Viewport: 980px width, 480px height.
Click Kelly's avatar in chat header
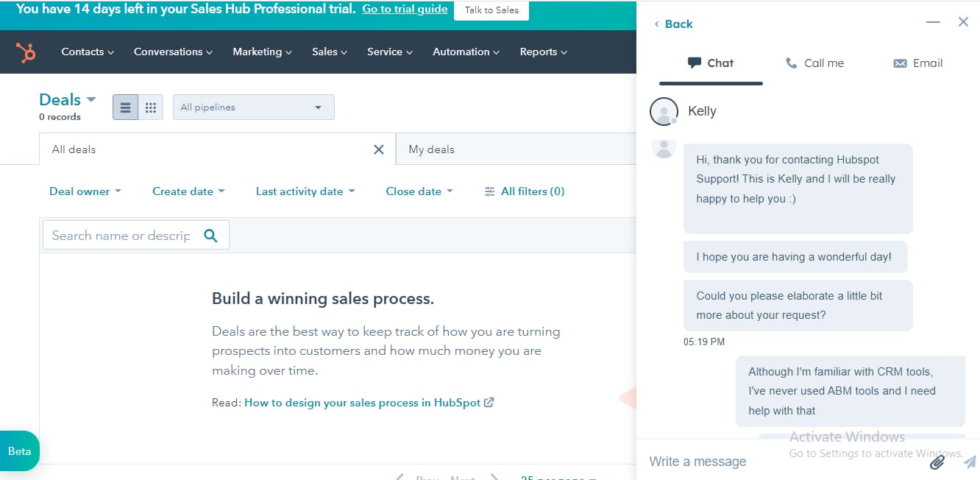[x=664, y=111]
